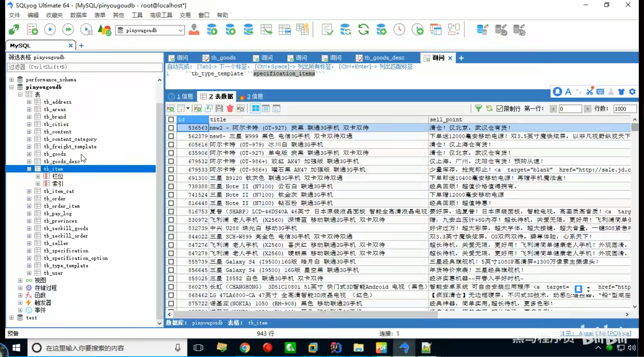
Task: Click the taskbar microphone icon
Action: 178,348
